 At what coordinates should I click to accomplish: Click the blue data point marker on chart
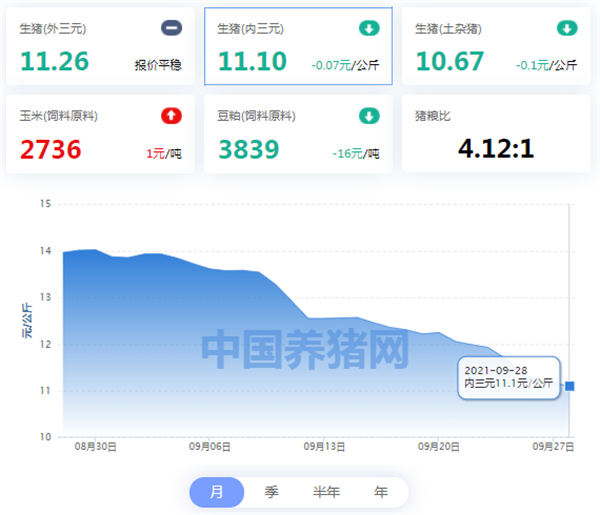click(x=570, y=386)
